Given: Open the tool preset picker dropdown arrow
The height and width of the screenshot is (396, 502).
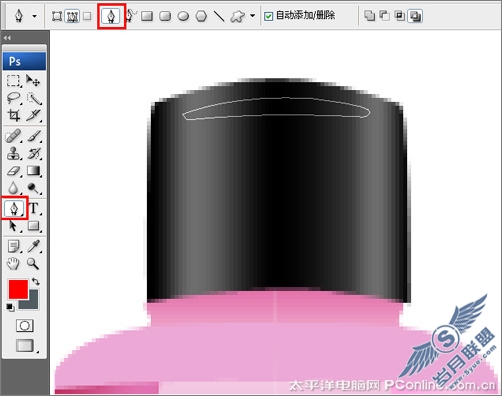Looking at the screenshot, I should click(34, 16).
